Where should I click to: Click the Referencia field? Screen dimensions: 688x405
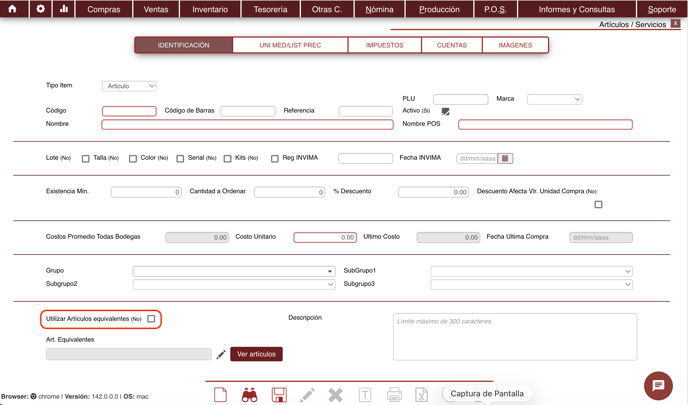pos(366,111)
